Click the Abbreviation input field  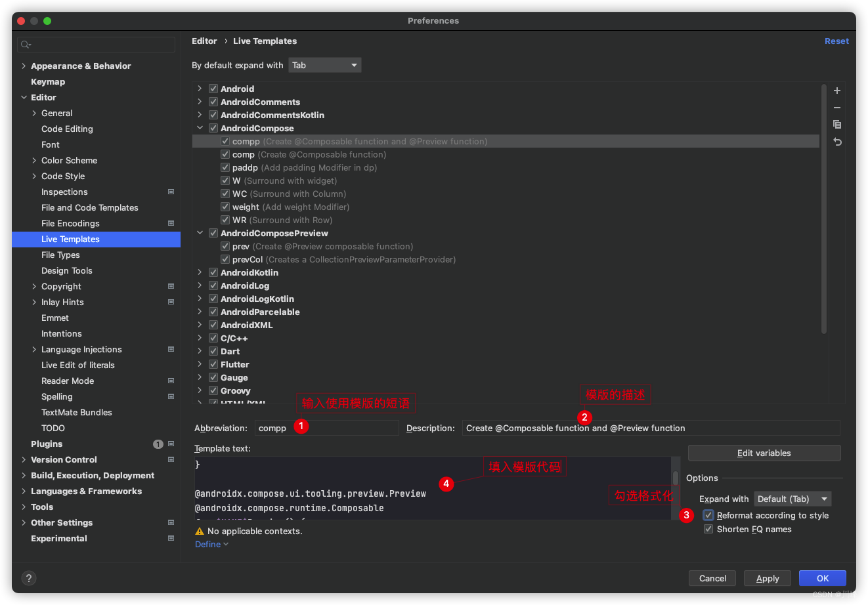pos(326,428)
